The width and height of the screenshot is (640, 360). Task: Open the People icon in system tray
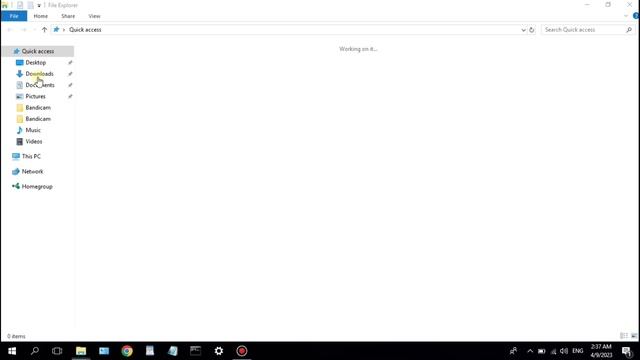[x=513, y=351]
